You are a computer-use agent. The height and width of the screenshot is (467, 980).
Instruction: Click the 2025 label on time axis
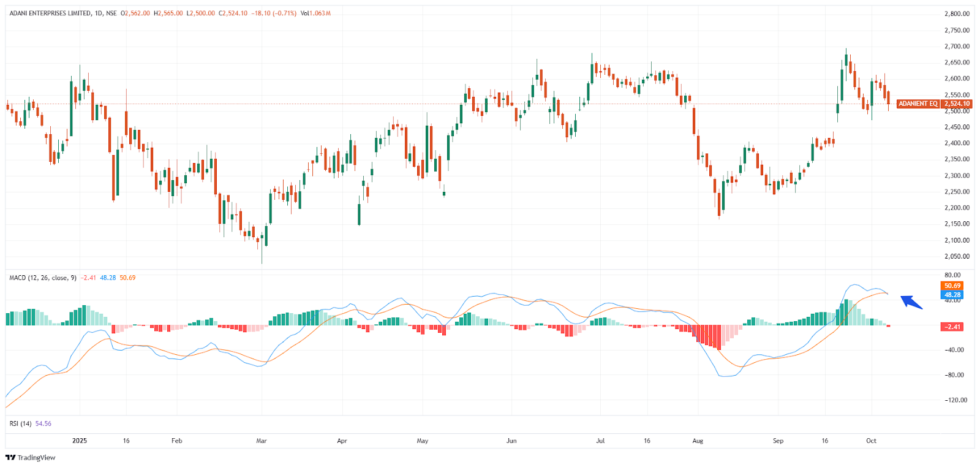tap(80, 441)
